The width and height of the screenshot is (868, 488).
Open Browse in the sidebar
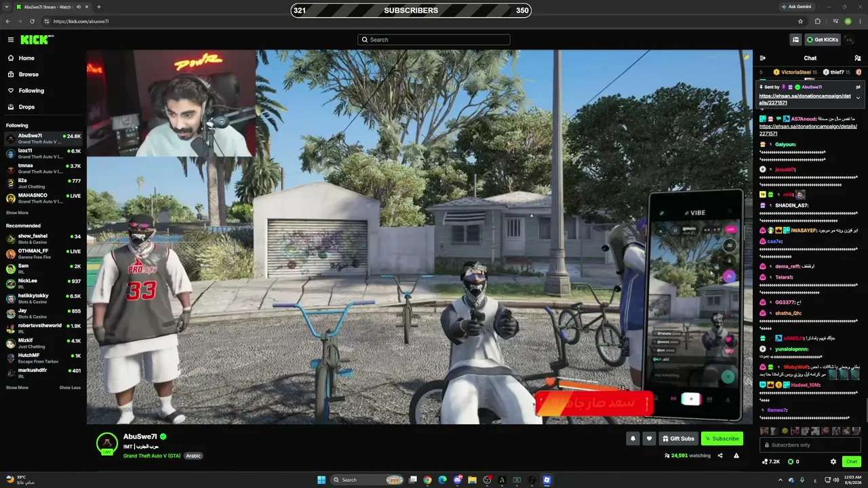click(43, 75)
